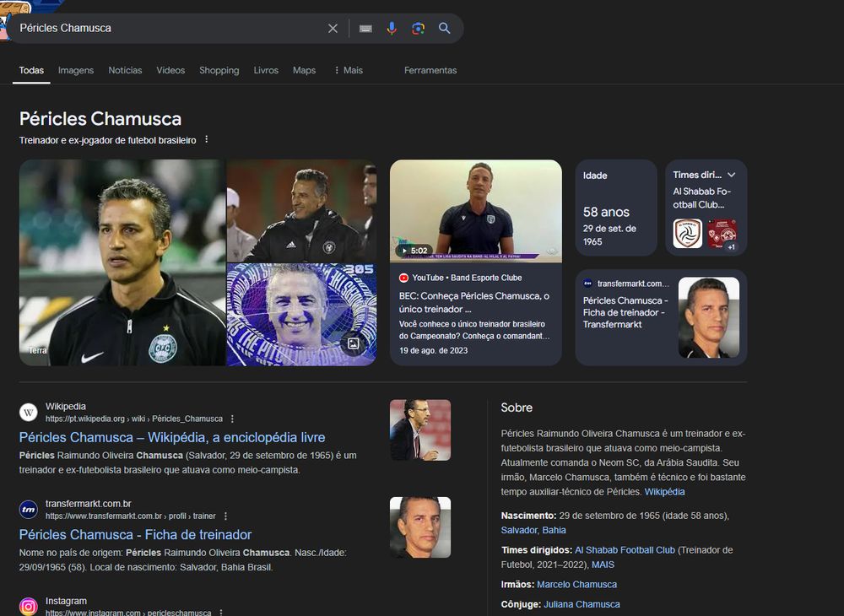Open the on-screen keyboard icon

pyautogui.click(x=365, y=29)
